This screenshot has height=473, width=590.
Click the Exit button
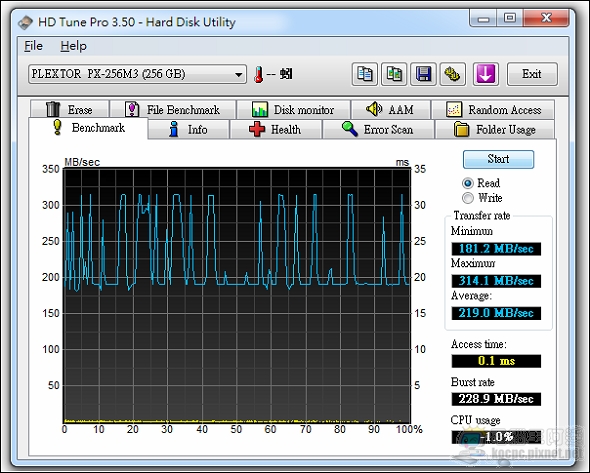tap(532, 74)
